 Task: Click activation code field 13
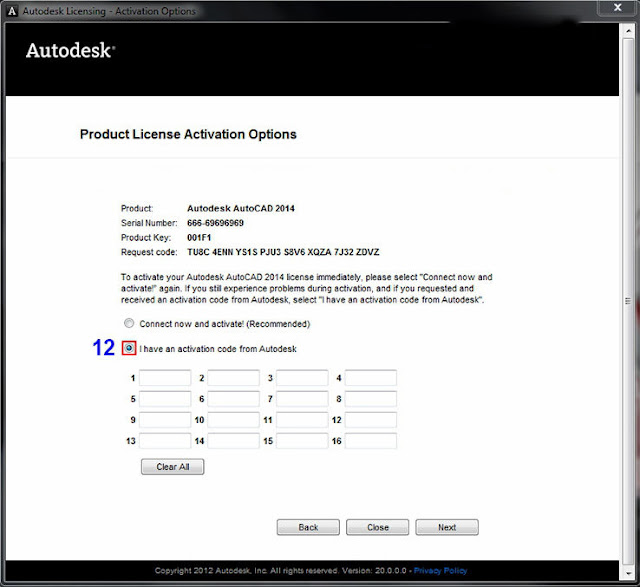(165, 441)
